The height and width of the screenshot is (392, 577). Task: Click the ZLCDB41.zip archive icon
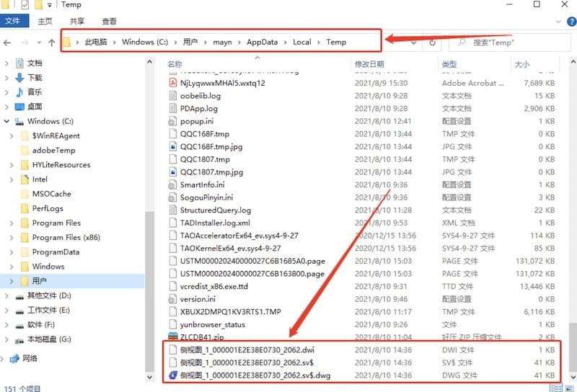point(172,336)
